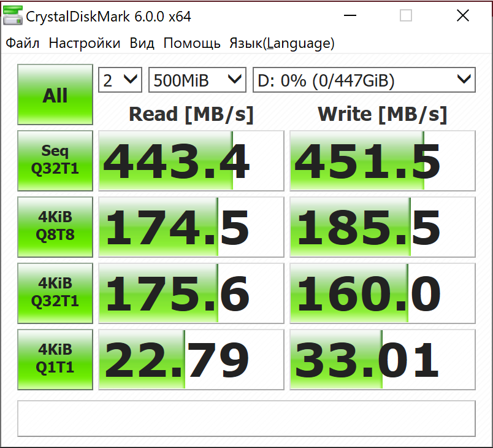The width and height of the screenshot is (493, 448).
Task: Click the Read [MB/s] column header
Action: [x=191, y=114]
